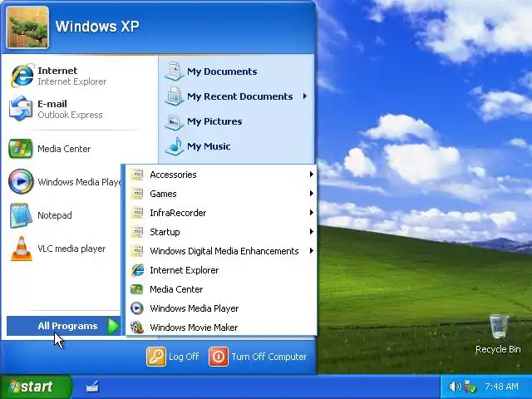532x399 pixels.
Task: Click the system clock showing 7:48 AM
Action: coord(501,387)
